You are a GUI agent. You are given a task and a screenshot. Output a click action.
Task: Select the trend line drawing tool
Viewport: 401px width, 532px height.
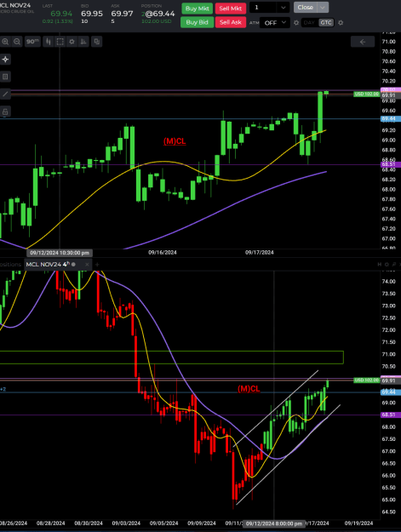[5, 94]
